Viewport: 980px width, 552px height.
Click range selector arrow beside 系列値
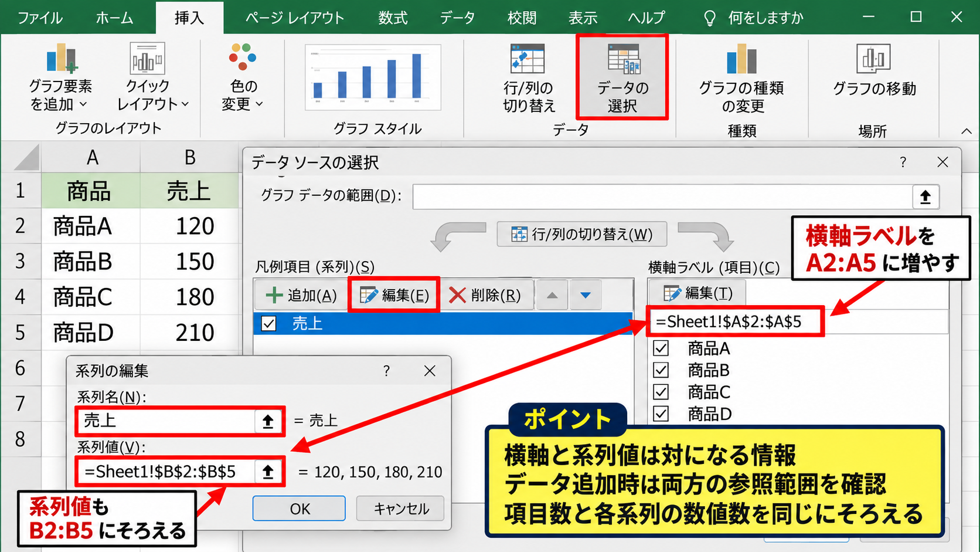(268, 472)
